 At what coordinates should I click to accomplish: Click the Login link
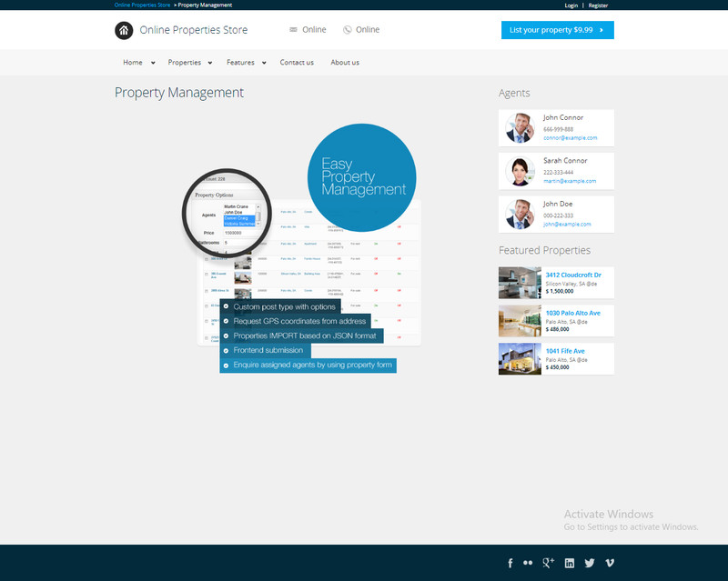(x=571, y=5)
